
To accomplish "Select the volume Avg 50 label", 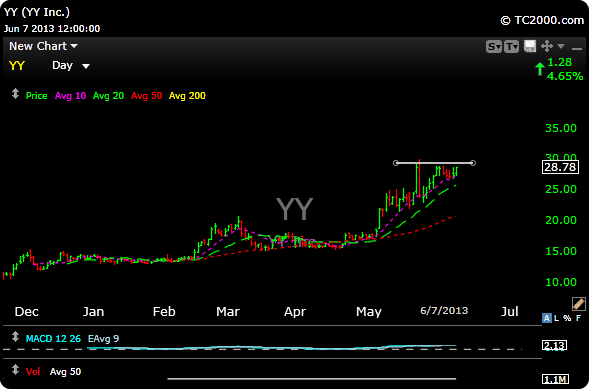I will 65,372.
